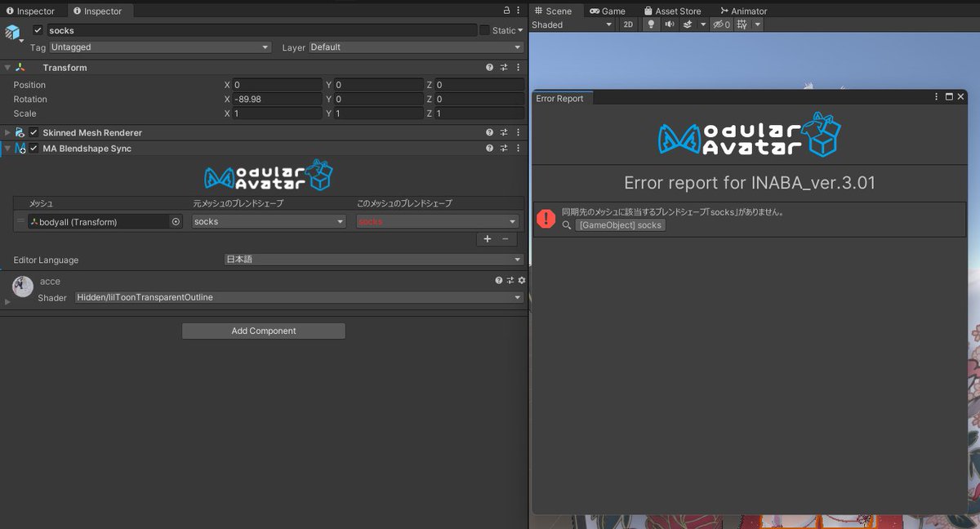Screen dimensions: 980x529
Task: Switch to the first Inspector tab
Action: click(30, 11)
